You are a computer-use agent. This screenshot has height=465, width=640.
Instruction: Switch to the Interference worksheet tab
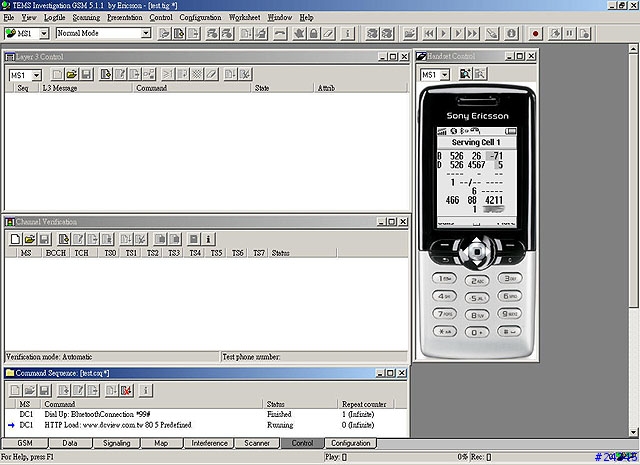point(209,443)
